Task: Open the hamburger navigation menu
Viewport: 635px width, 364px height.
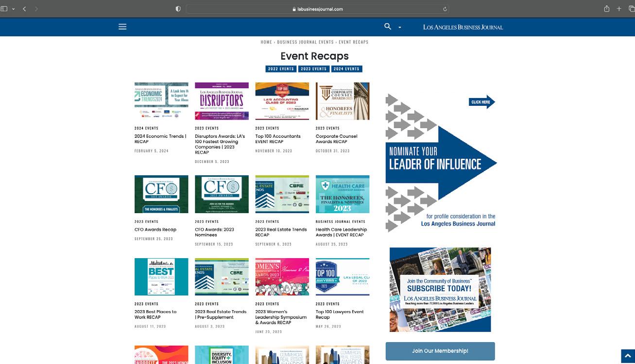Action: (x=122, y=27)
